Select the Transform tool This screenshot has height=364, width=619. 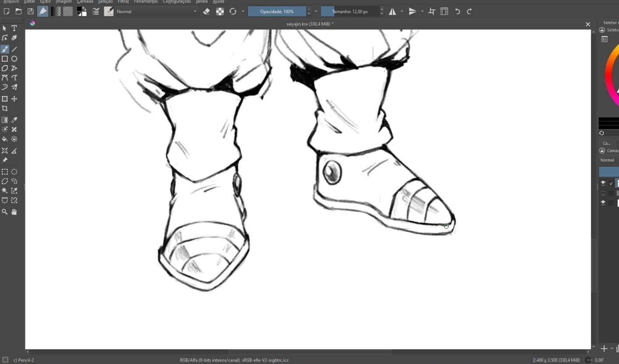5,99
